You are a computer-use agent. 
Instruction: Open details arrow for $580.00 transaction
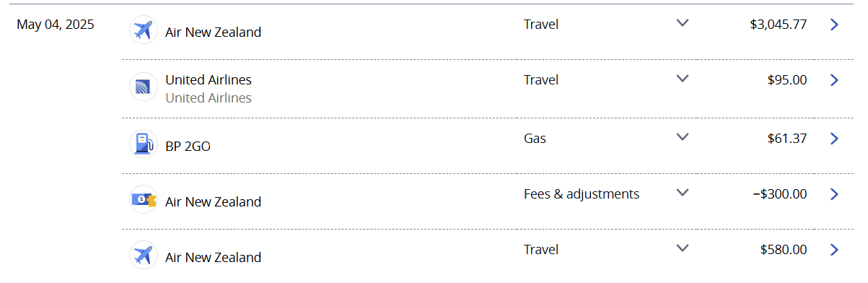coord(834,250)
